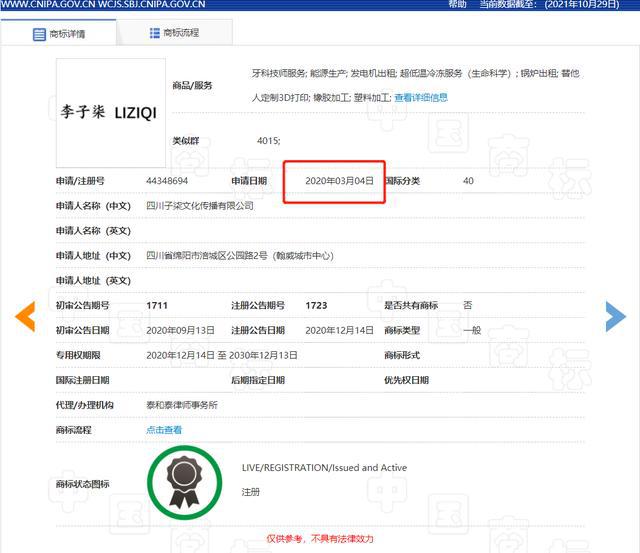The width and height of the screenshot is (640, 553).
Task: Click the green registered status badge icon
Action: pyautogui.click(x=184, y=483)
